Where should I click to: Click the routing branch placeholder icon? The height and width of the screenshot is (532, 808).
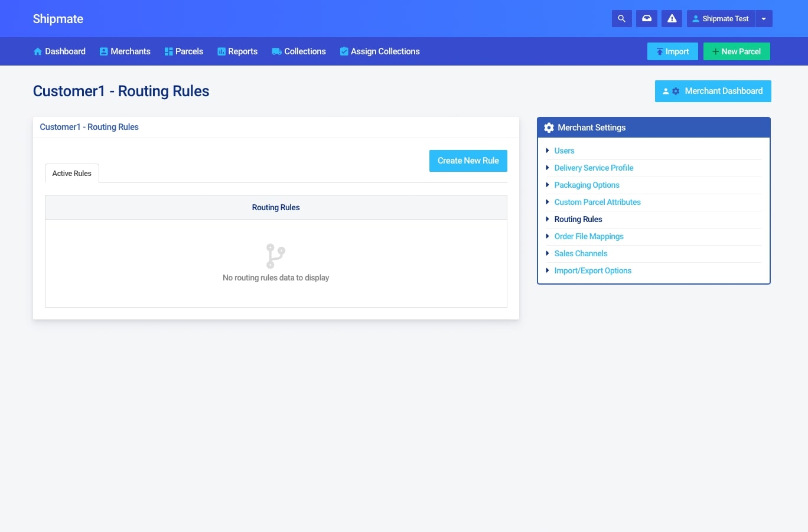[276, 256]
